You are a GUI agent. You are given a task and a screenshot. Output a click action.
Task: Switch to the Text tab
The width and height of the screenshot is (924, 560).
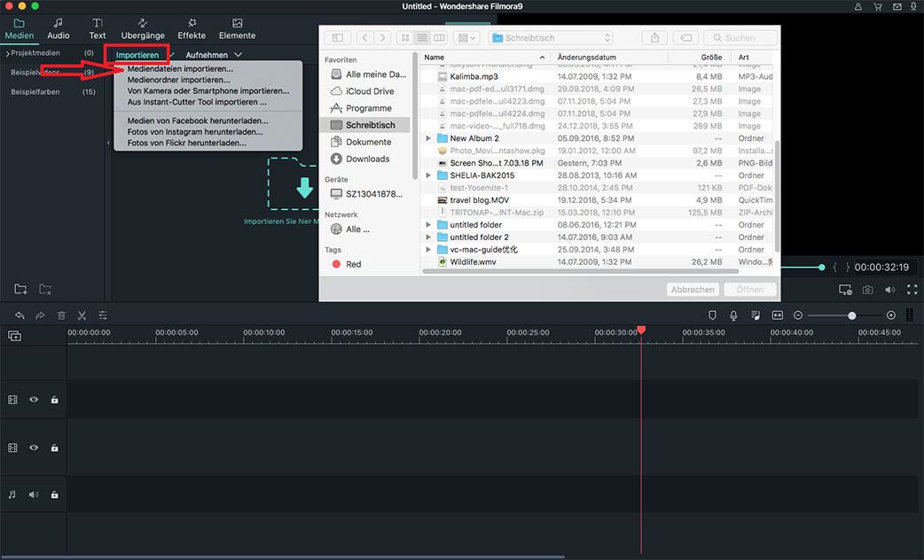pos(98,29)
